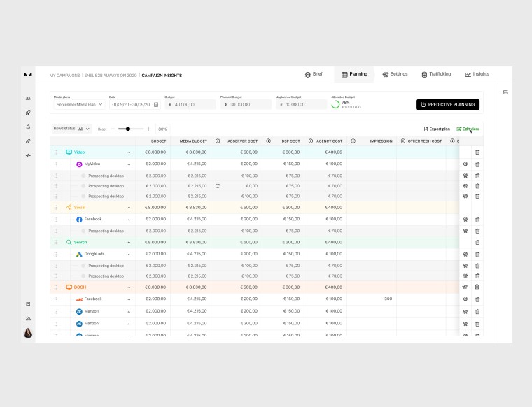Screen dimensions: 532x407
Task: Click the rocket icon in left sidebar
Action: pyautogui.click(x=28, y=113)
